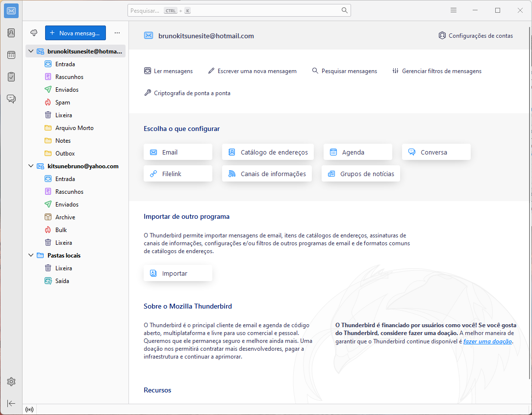Screen dimensions: 532x415
Task: Set up Filelink
Action: [x=178, y=173]
